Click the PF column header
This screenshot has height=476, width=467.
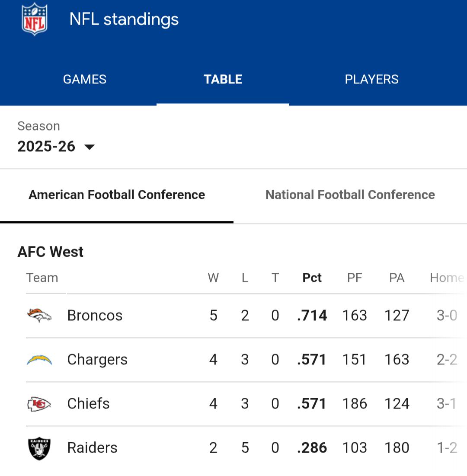355,278
